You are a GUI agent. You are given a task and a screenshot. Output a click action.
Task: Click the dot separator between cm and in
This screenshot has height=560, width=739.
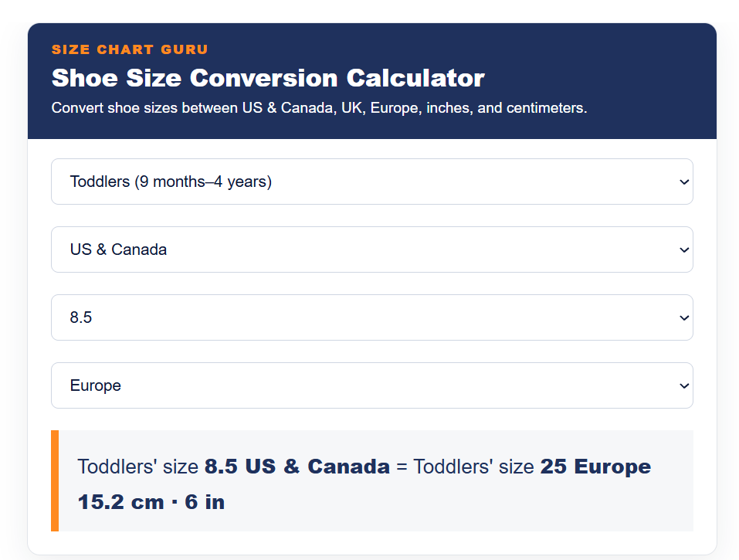tap(175, 502)
